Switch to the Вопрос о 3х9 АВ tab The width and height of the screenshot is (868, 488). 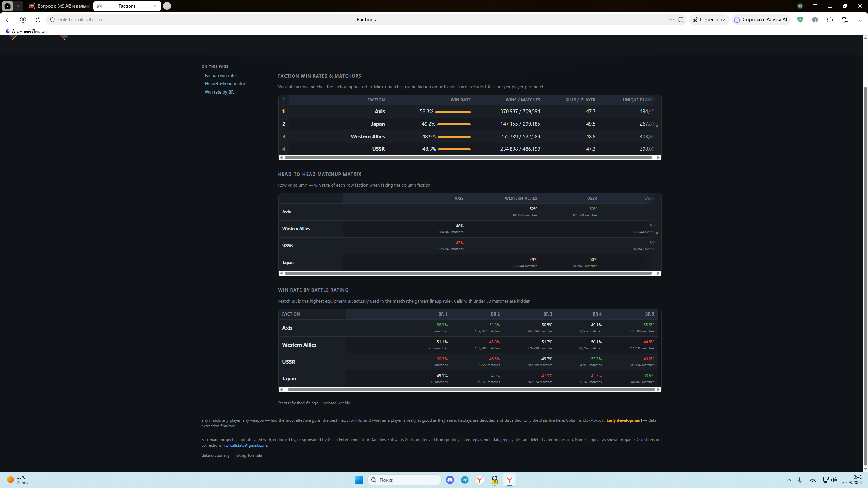click(x=59, y=6)
